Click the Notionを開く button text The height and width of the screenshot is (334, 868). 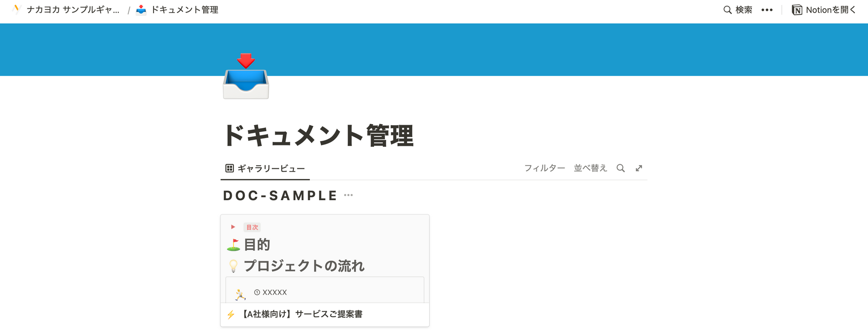click(x=830, y=10)
